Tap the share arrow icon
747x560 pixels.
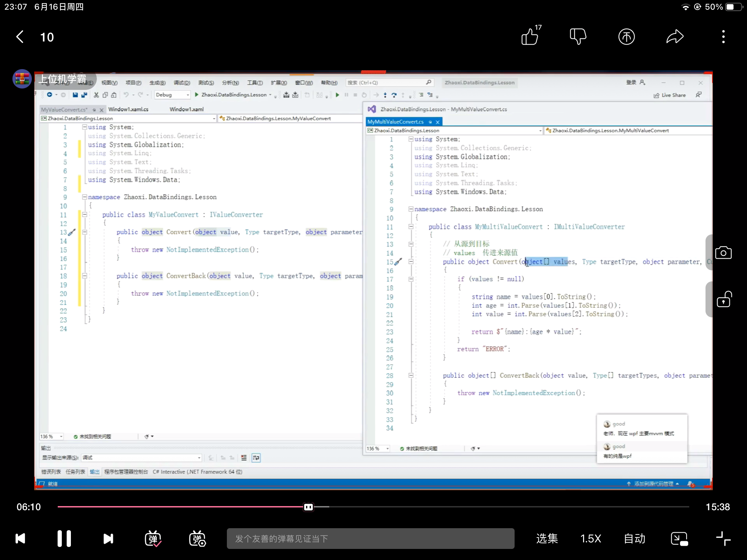[x=675, y=37]
